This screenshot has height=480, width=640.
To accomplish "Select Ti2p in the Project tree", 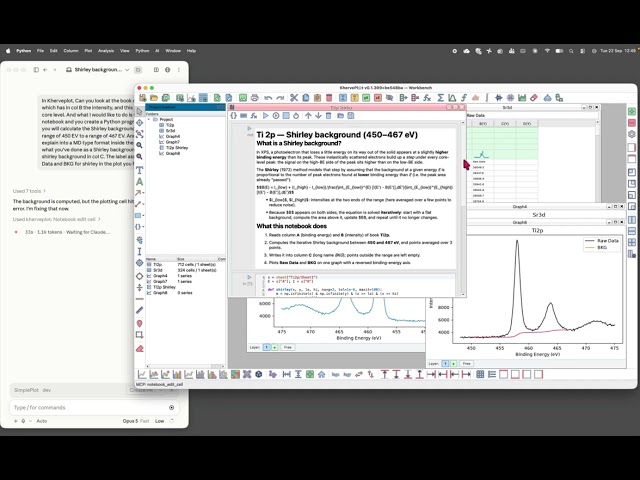I will pyautogui.click(x=170, y=125).
